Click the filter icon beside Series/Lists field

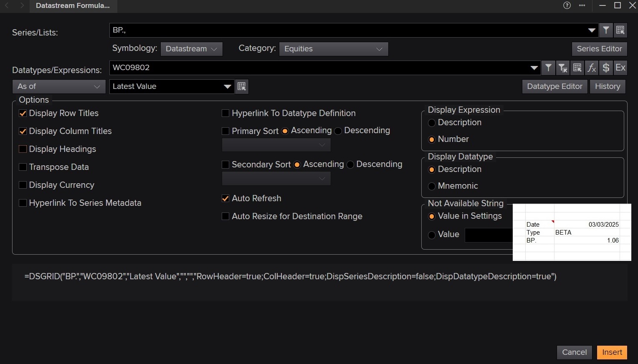(x=606, y=30)
